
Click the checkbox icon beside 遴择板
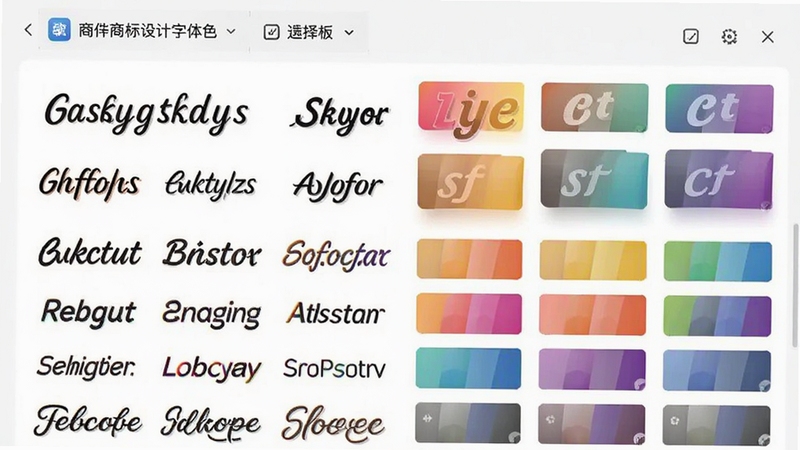click(x=271, y=33)
